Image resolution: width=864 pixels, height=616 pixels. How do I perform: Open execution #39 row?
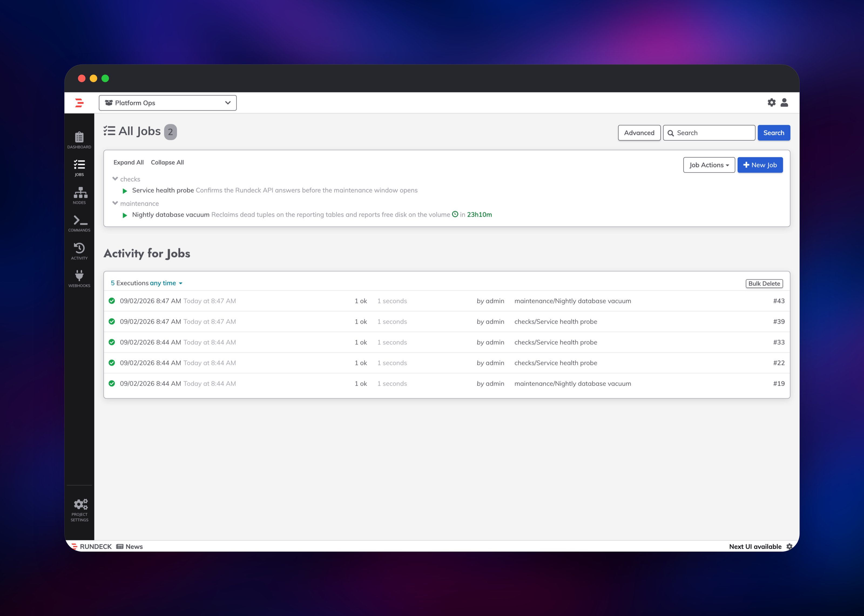(446, 321)
